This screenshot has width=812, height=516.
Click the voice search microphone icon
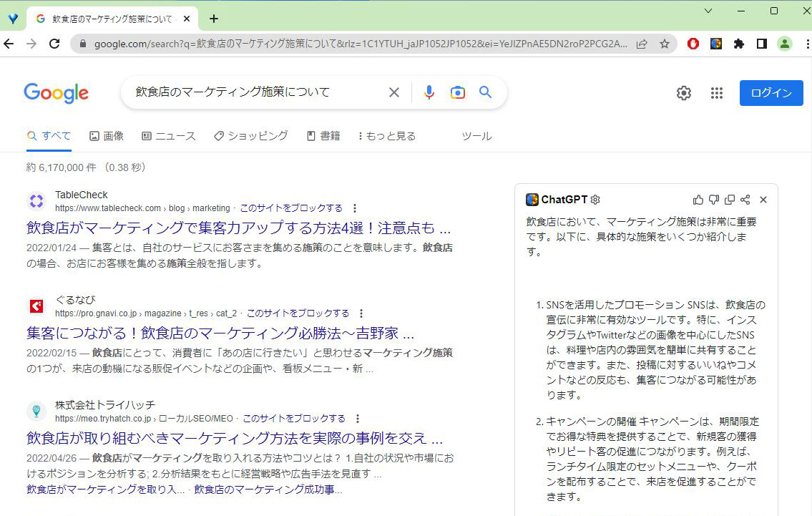tap(429, 92)
